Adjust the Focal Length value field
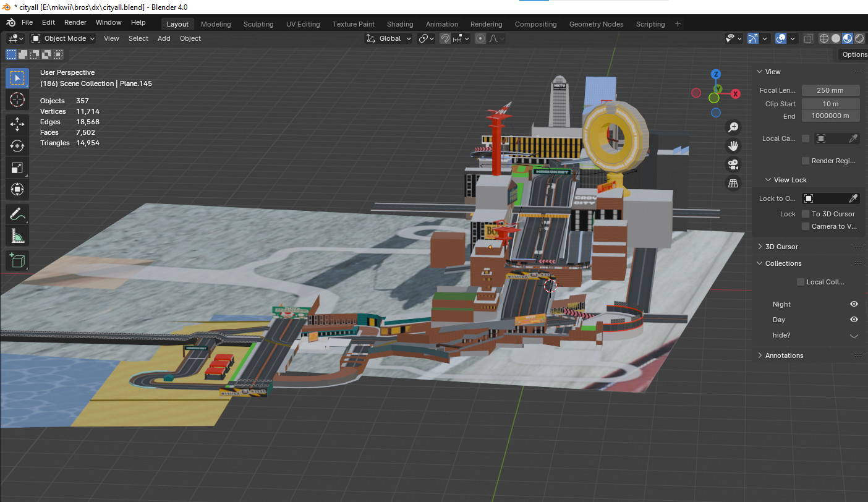Image resolution: width=868 pixels, height=502 pixels. (830, 90)
